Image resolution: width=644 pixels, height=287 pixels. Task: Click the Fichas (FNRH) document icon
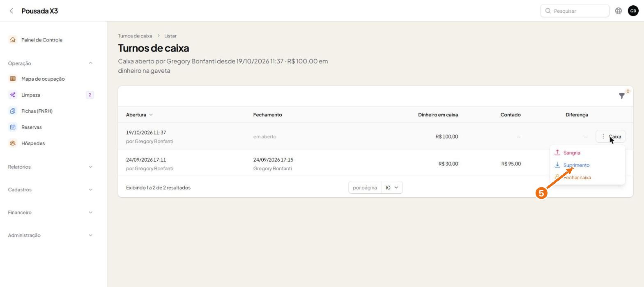click(13, 111)
